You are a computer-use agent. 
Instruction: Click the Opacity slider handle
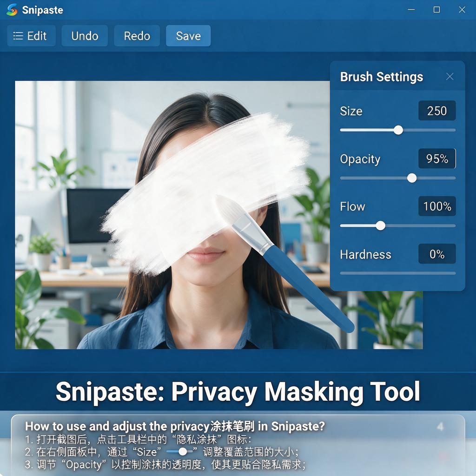412,178
